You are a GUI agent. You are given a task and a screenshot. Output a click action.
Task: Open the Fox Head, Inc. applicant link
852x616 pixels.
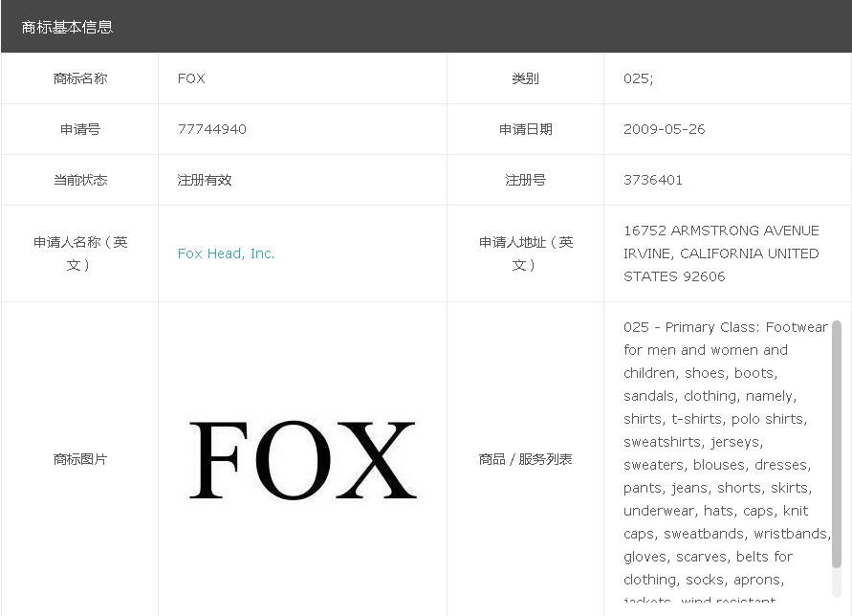pos(226,253)
